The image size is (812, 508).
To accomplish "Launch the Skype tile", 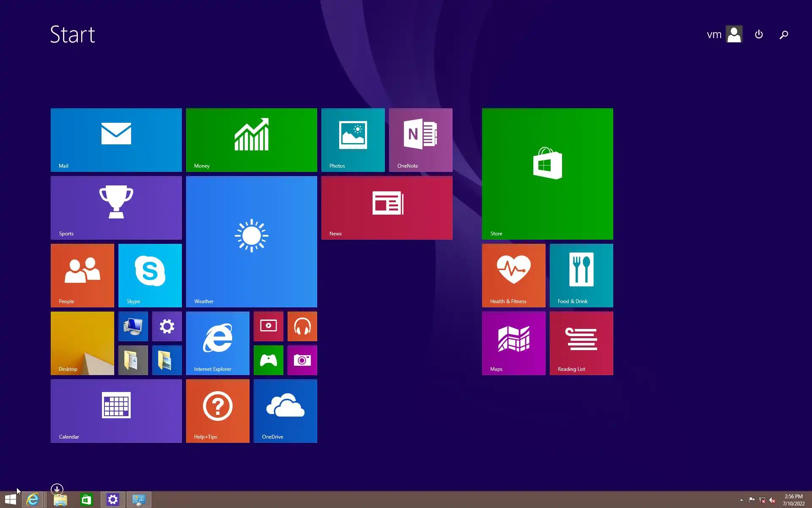I will pyautogui.click(x=150, y=276).
